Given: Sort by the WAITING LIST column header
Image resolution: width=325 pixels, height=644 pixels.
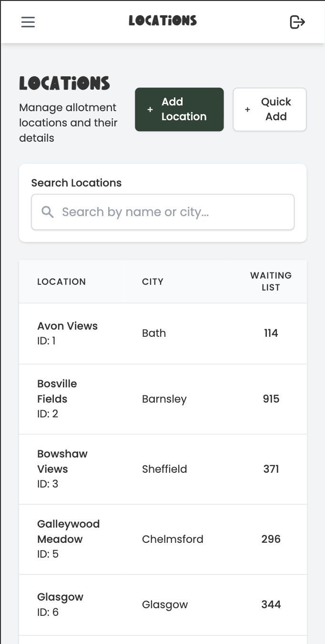Looking at the screenshot, I should 271,281.
